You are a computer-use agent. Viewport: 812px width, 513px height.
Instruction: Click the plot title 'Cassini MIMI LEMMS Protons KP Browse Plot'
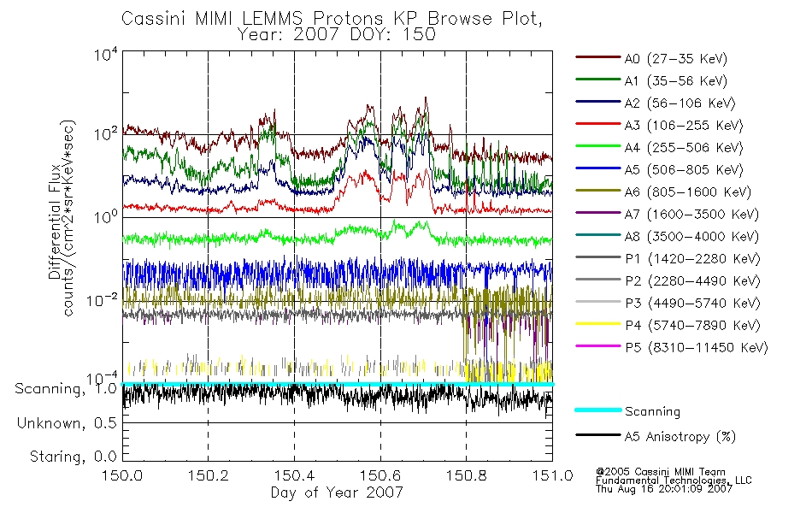click(332, 19)
